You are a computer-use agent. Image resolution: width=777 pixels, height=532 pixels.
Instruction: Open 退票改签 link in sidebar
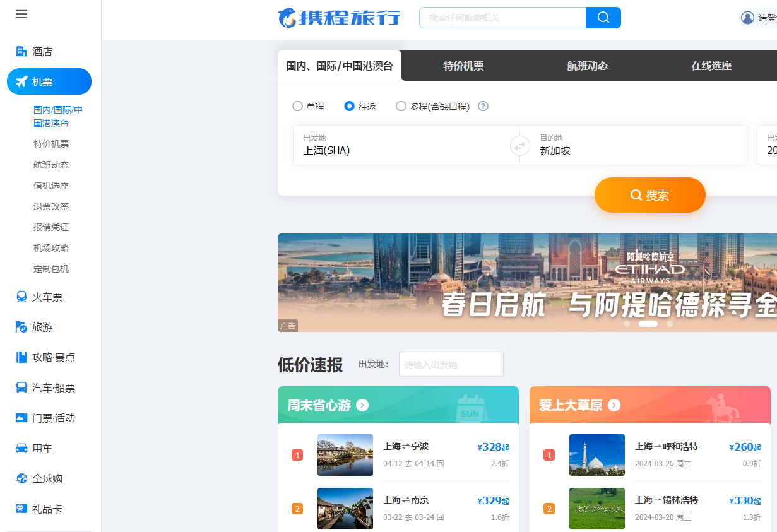51,206
